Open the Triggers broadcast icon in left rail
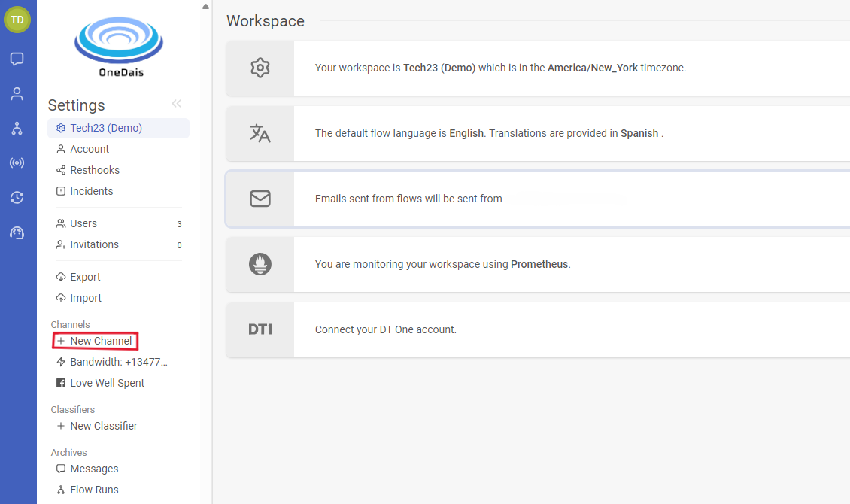This screenshot has height=504, width=850. tap(17, 163)
